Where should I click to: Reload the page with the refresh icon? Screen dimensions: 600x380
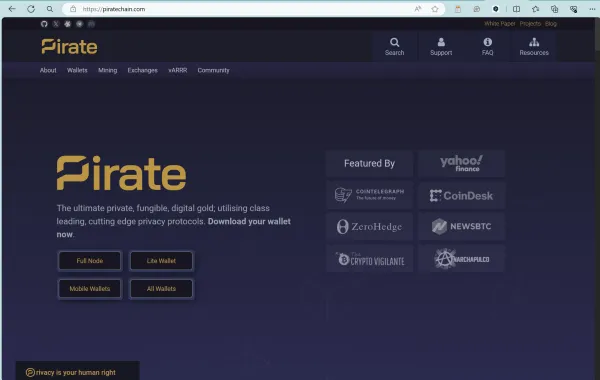coord(31,9)
